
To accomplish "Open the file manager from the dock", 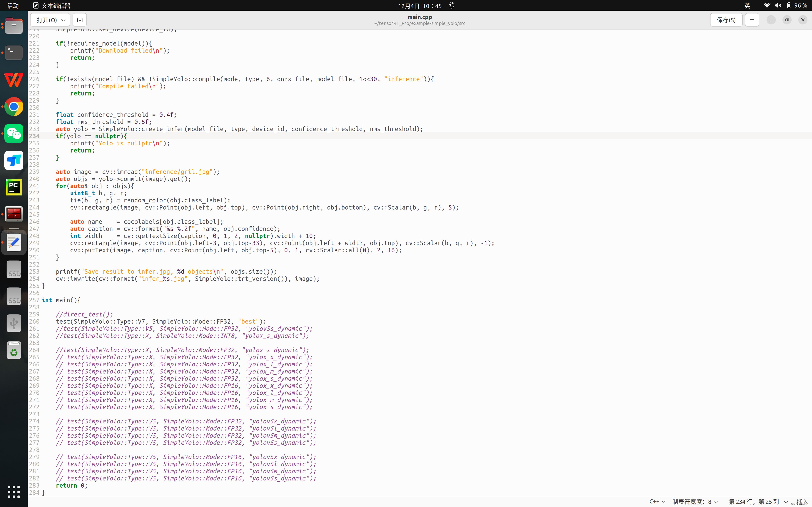I will click(13, 26).
